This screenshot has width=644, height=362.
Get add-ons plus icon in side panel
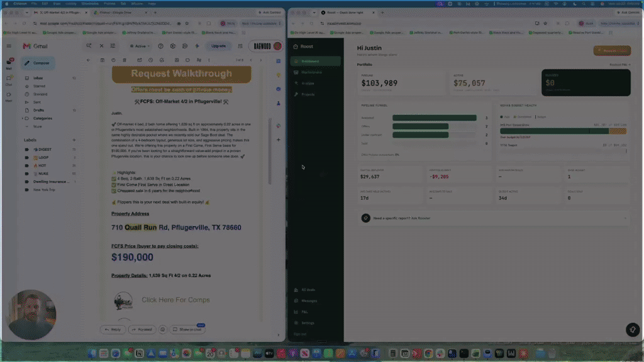279,140
